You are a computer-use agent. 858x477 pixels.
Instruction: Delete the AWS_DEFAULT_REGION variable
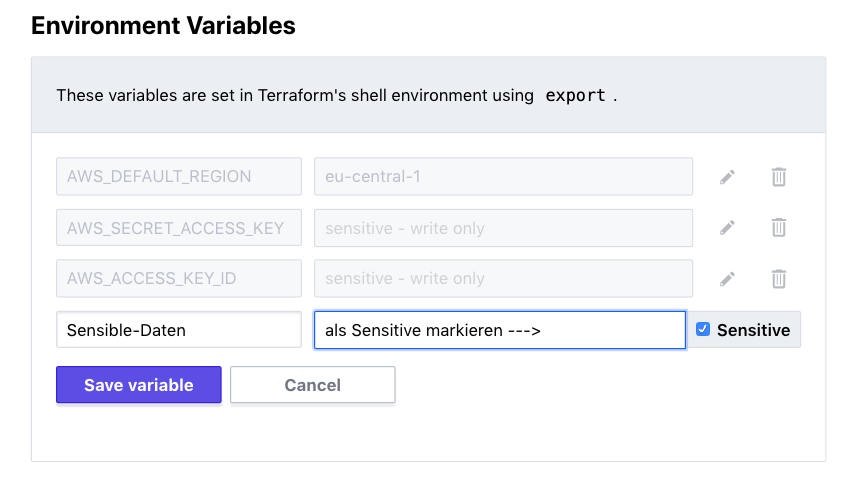tap(778, 177)
